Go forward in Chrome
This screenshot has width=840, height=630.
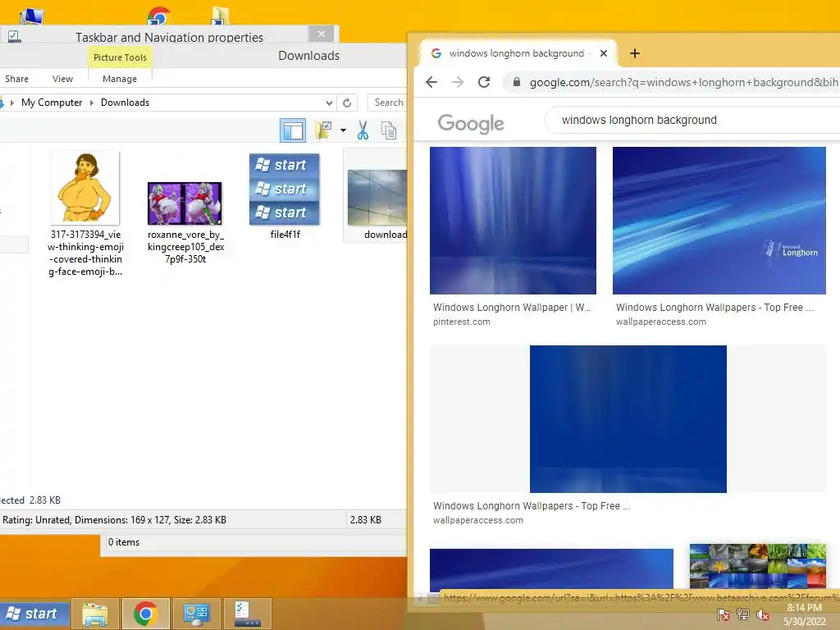(x=458, y=82)
